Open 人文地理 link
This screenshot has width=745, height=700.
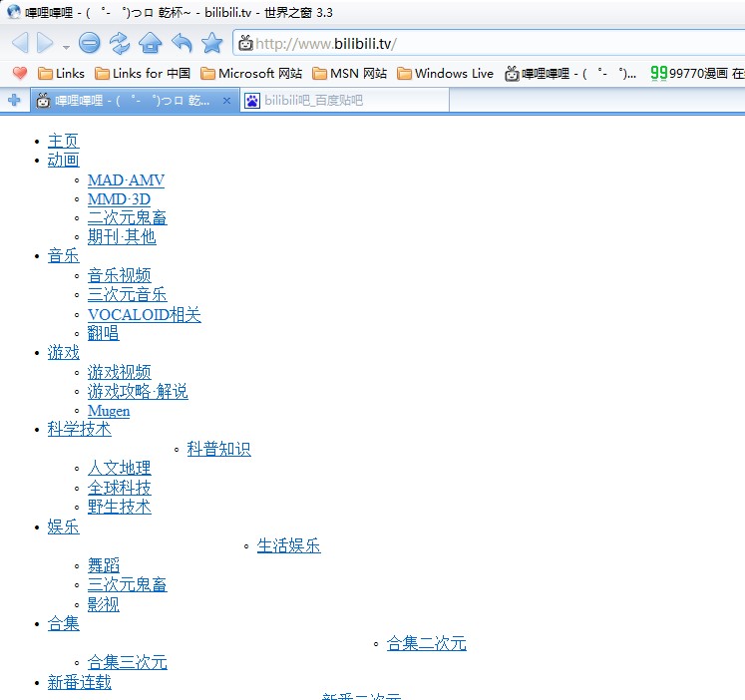(x=120, y=469)
